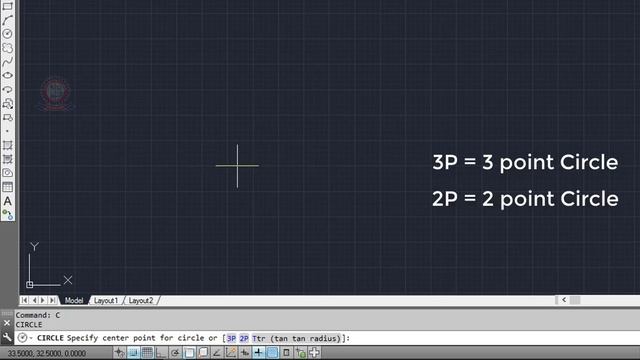Click the horizontal scrollbar left arrow
This screenshot has height=360, width=640.
click(x=564, y=300)
